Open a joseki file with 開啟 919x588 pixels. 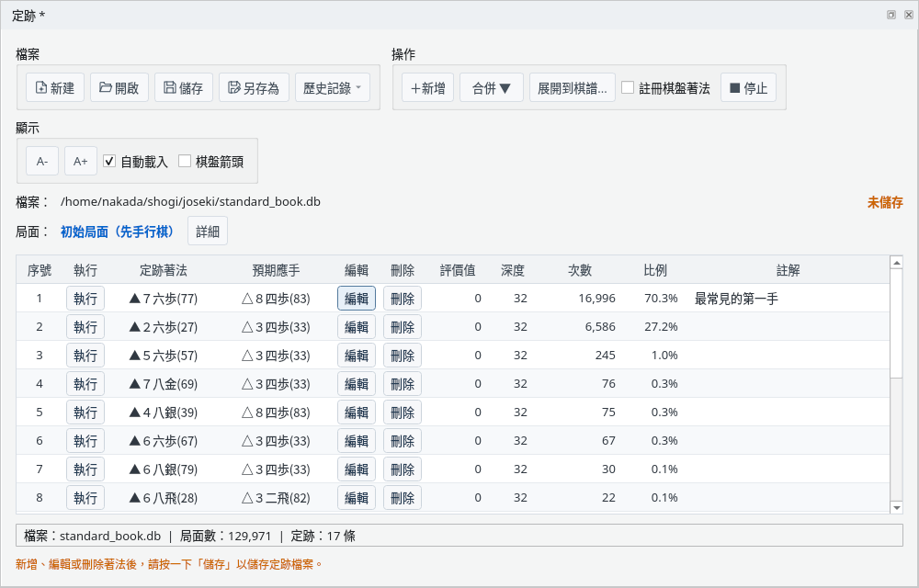coord(119,88)
